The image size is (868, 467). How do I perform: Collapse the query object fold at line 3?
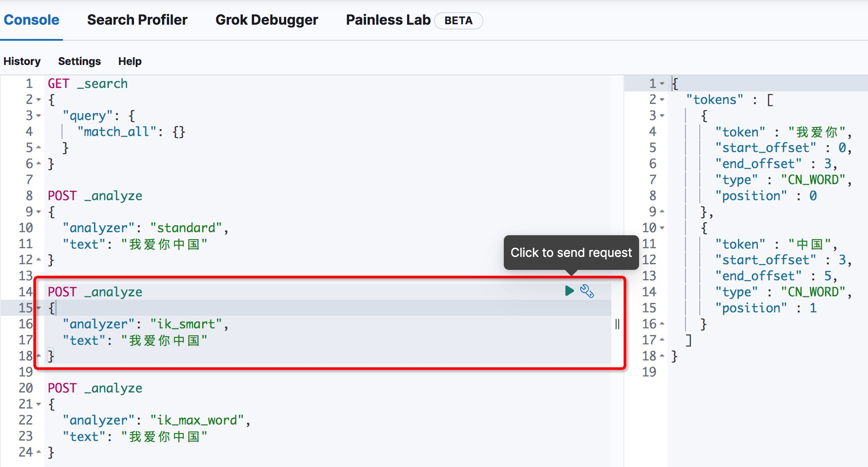coord(39,116)
